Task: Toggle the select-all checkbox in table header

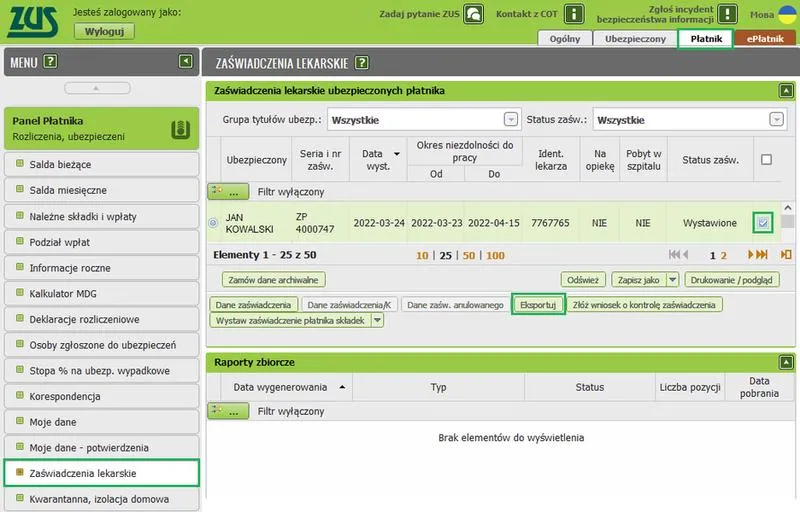Action: click(766, 160)
